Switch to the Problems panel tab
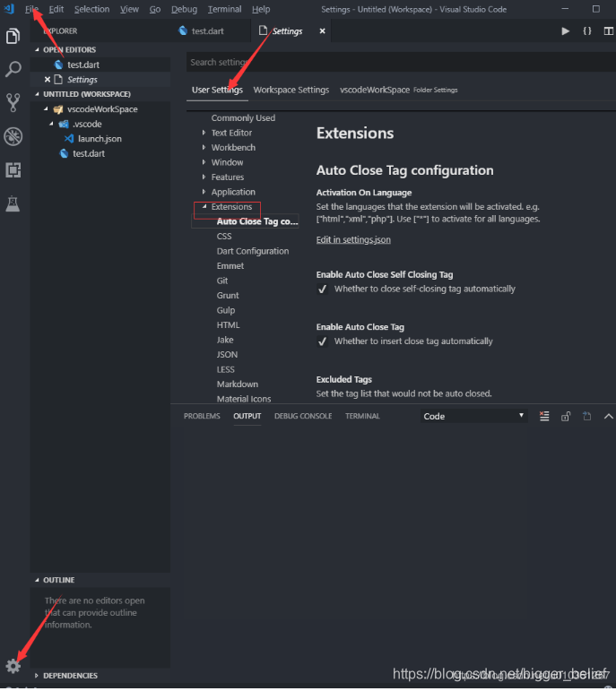Viewport: 616px width, 691px height. 202,416
